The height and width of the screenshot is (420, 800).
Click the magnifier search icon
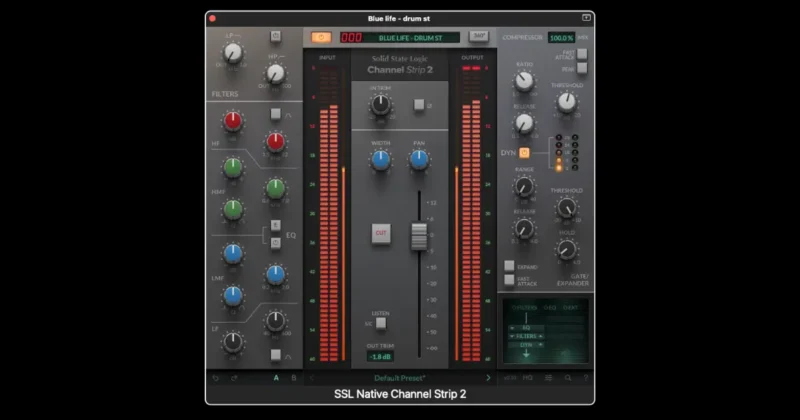click(568, 378)
